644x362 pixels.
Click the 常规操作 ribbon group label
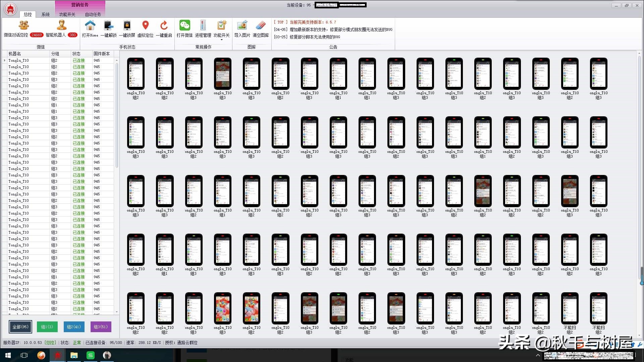click(203, 47)
